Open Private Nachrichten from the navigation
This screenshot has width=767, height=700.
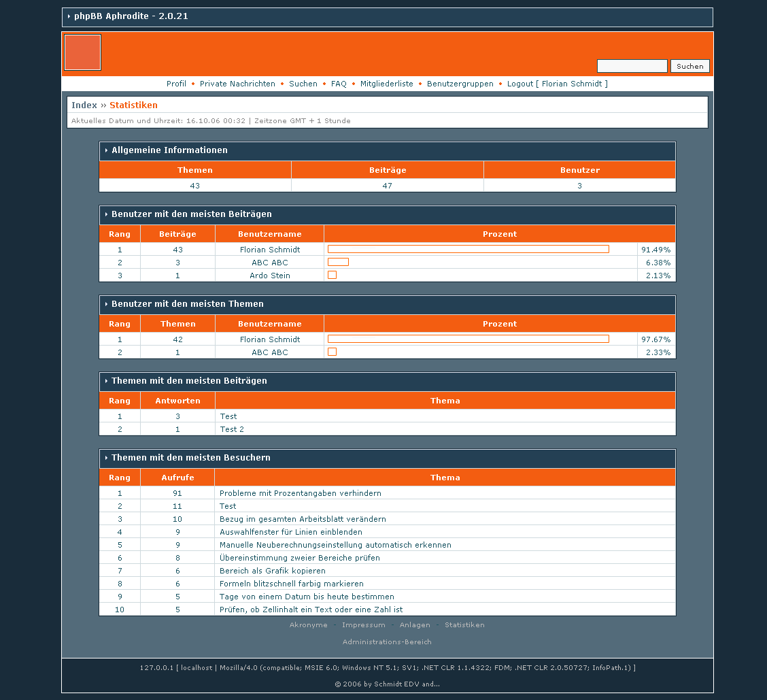[x=237, y=84]
